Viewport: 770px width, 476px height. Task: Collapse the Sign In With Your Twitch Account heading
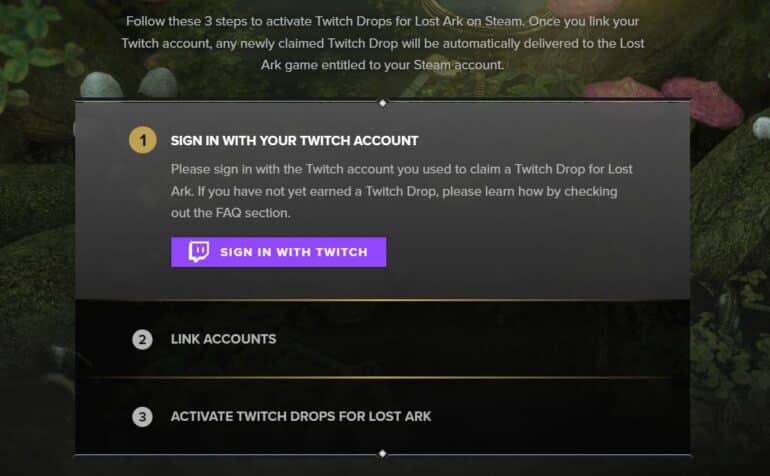[x=294, y=141]
